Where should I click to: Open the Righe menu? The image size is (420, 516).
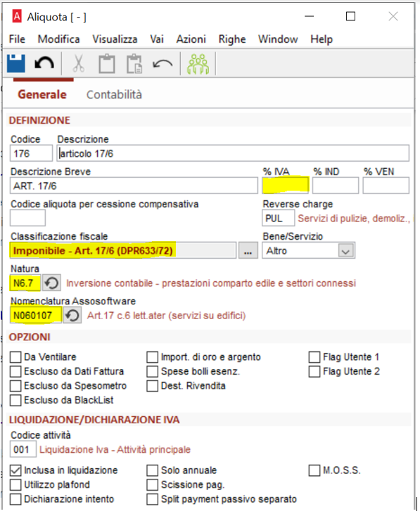coord(232,39)
